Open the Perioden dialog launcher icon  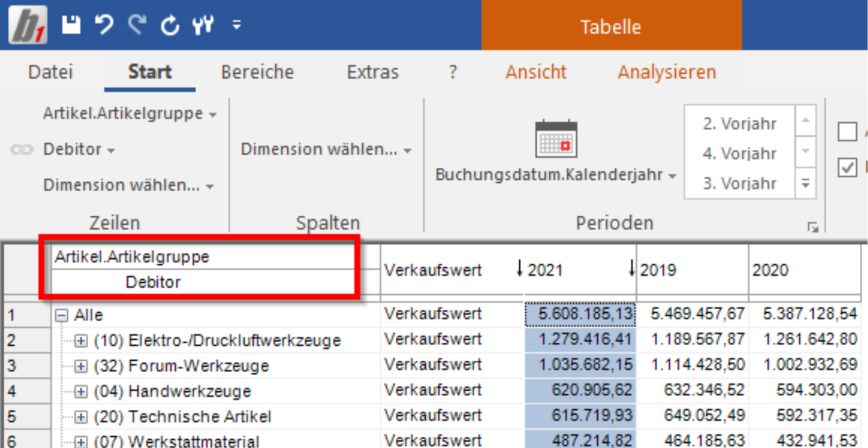click(x=813, y=227)
